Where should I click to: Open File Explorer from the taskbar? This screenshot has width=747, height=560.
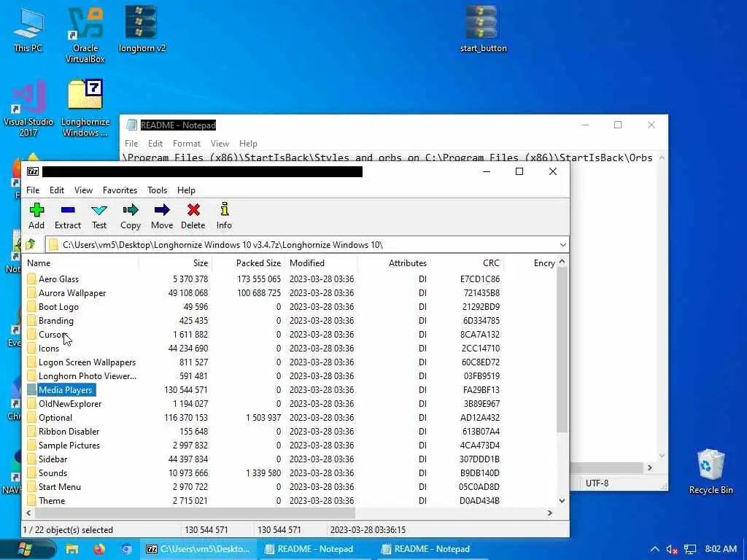(72, 550)
